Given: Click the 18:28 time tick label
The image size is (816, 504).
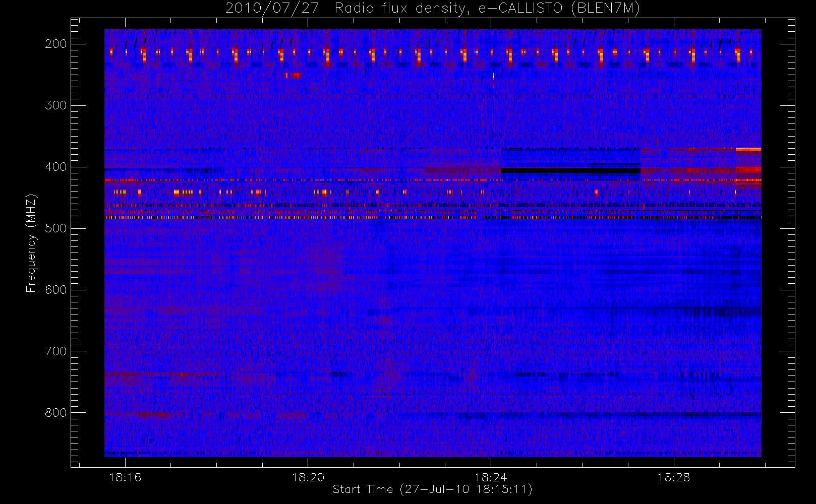Looking at the screenshot, I should tap(674, 477).
